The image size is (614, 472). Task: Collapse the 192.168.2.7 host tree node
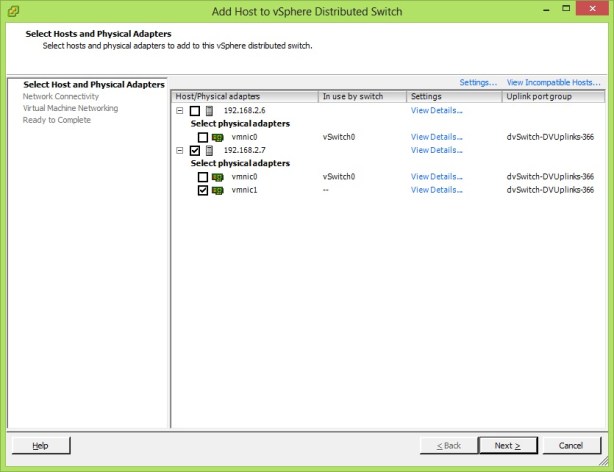(x=180, y=151)
